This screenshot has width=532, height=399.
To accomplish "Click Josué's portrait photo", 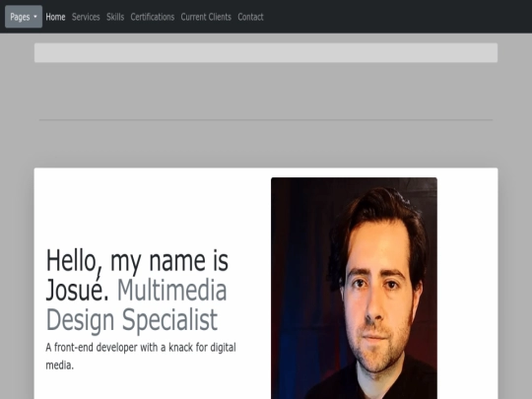I will [354, 288].
